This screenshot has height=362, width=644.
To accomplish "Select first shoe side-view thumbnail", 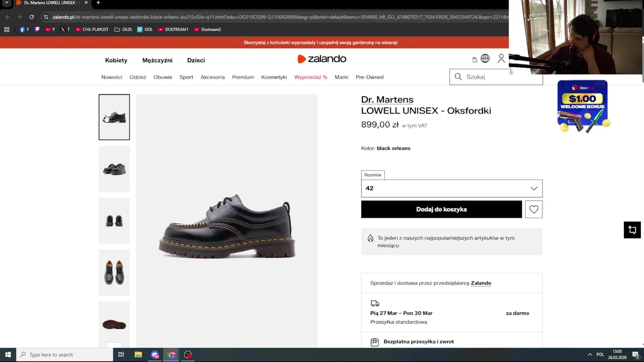I will [x=114, y=117].
